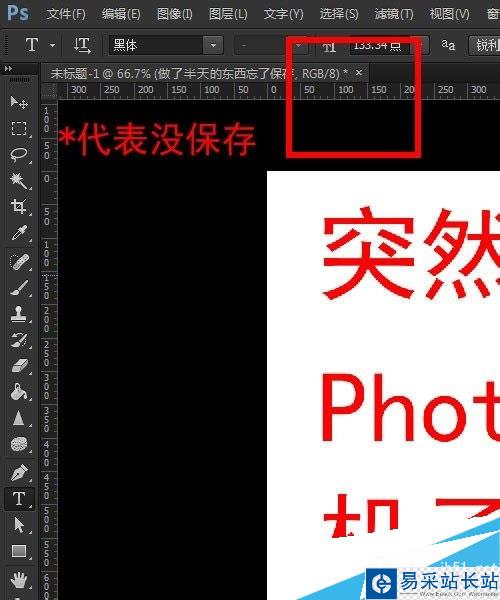Open the 图像(I) menu
Viewport: 500px width, 600px height.
pos(174,14)
